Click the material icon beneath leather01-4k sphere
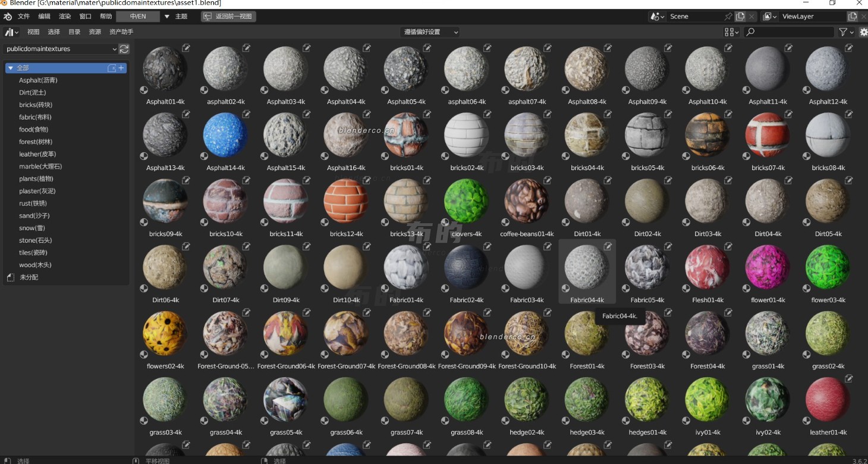 (807, 421)
